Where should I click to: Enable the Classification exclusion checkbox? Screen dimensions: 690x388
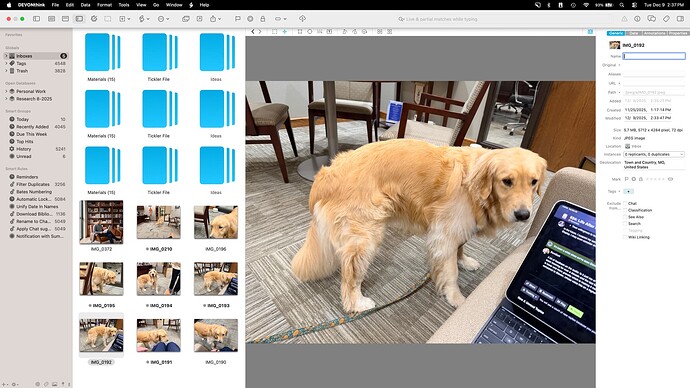click(x=625, y=210)
